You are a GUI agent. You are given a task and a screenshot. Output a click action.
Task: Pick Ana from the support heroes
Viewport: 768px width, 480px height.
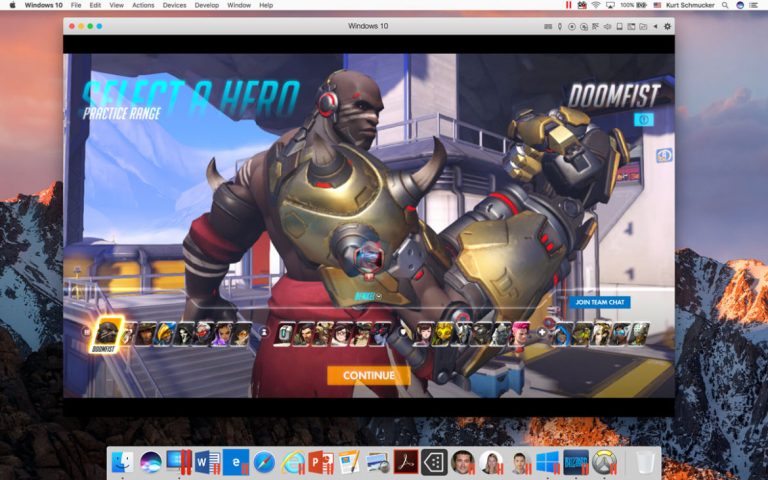561,334
